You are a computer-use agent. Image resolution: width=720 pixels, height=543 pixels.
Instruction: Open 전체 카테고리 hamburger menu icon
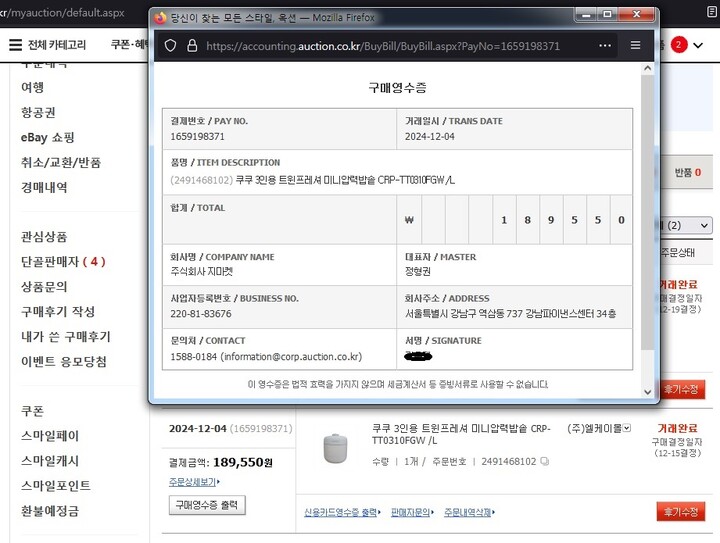coord(16,45)
